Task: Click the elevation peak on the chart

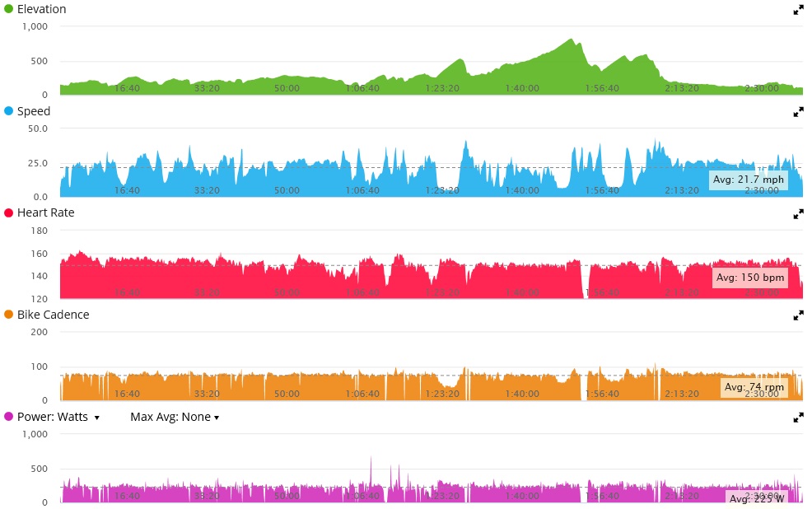Action: pyautogui.click(x=572, y=40)
